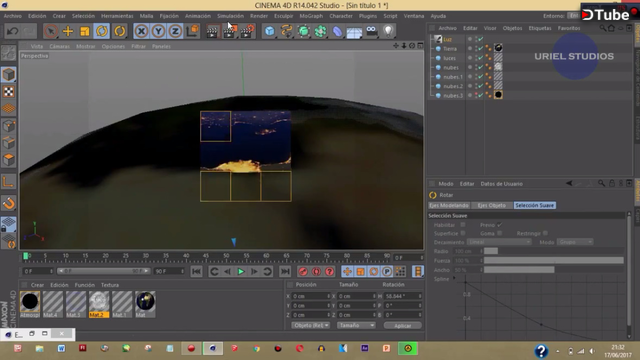640x360 pixels.
Task: Switch to Ejes Modelando tab
Action: point(449,205)
